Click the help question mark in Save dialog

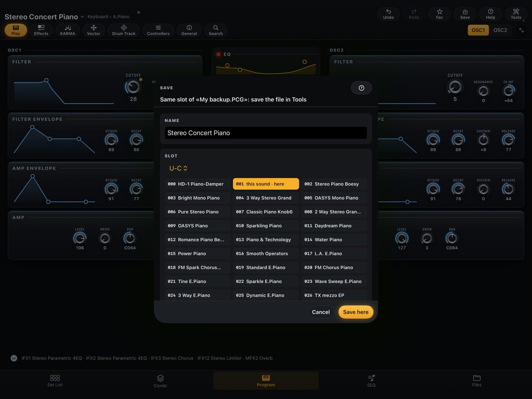click(x=361, y=88)
